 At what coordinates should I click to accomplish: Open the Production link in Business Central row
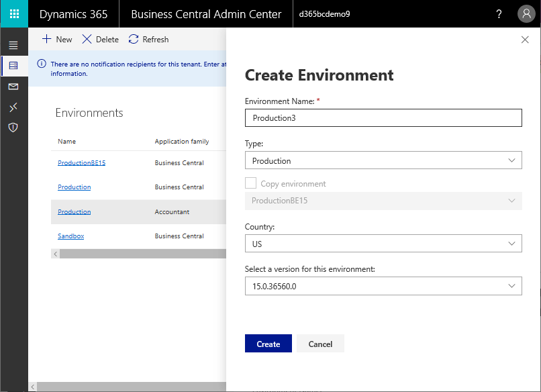point(75,187)
